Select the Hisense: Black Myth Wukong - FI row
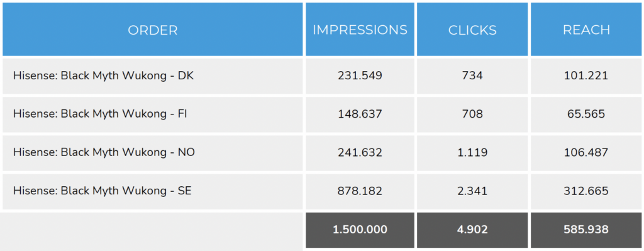This screenshot has width=644, height=251. click(x=322, y=114)
